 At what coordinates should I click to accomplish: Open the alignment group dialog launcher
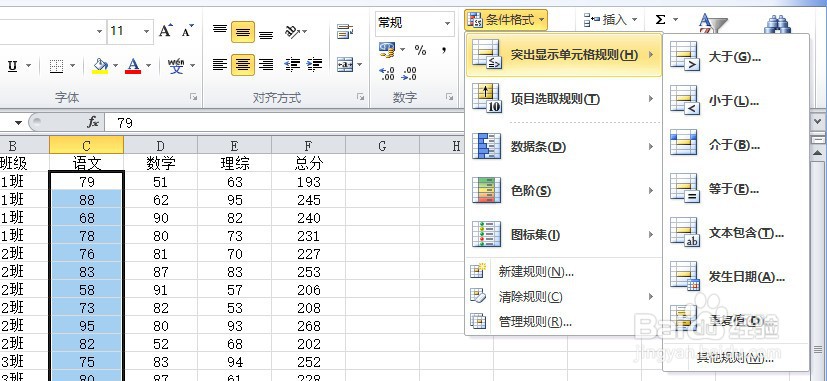[361, 97]
